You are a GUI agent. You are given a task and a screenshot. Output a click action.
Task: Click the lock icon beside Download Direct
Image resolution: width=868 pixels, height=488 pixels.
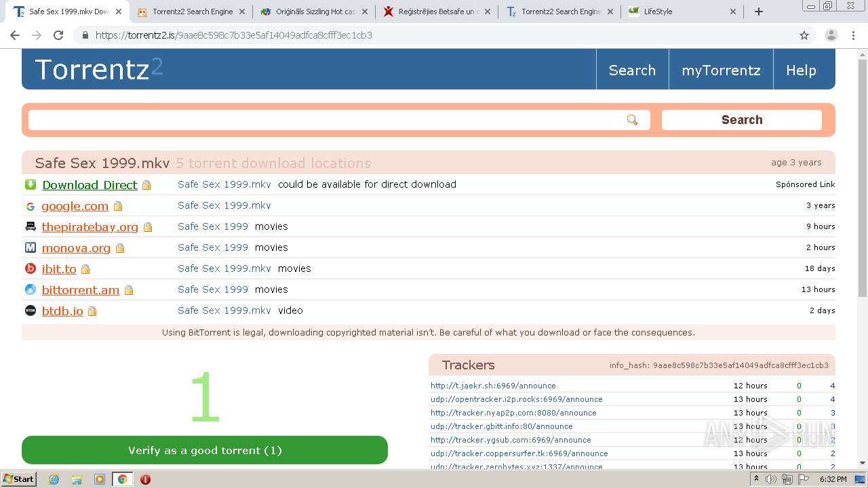point(146,185)
